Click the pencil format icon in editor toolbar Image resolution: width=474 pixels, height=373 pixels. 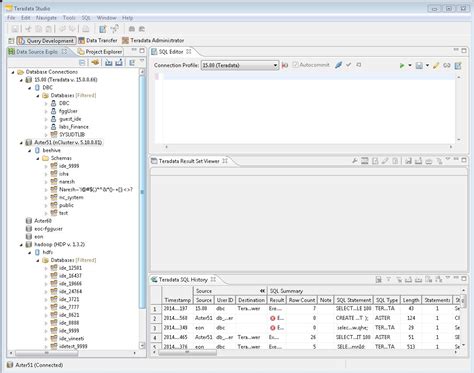(x=436, y=65)
